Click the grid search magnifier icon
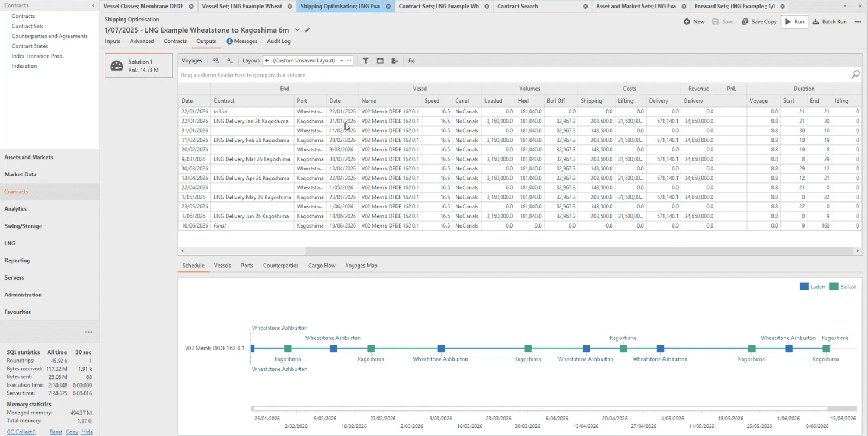868x436 pixels. [x=856, y=74]
